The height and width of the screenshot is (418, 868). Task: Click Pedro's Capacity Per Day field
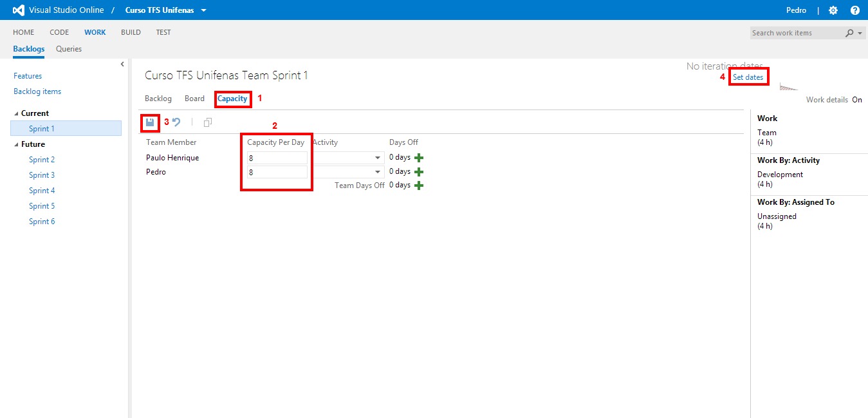(277, 172)
